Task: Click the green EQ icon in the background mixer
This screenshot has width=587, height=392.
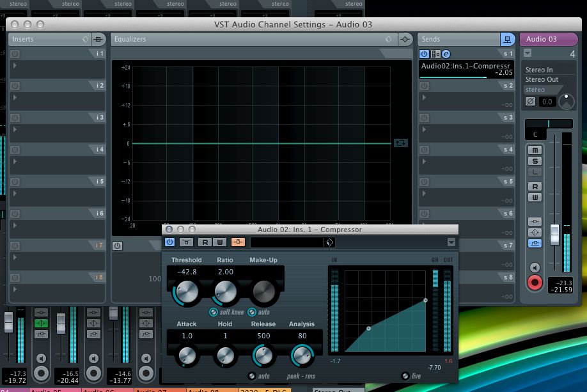Action: click(x=41, y=323)
